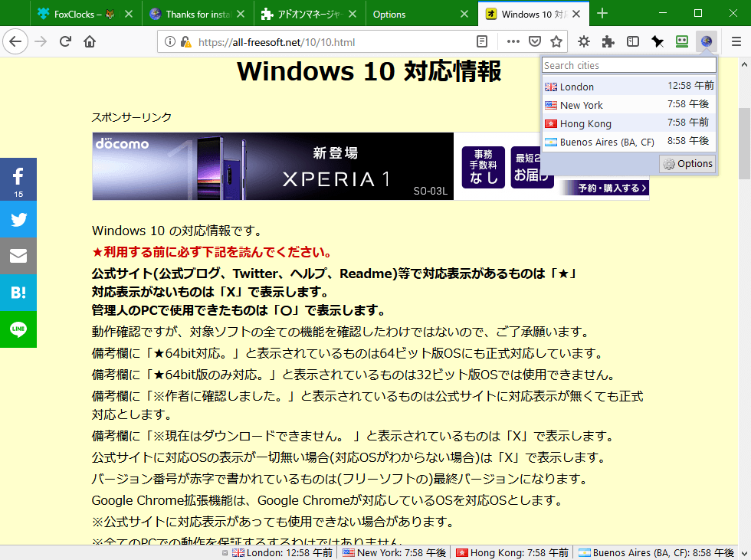The height and width of the screenshot is (560, 751).
Task: Open a new browser tab
Action: tap(602, 13)
